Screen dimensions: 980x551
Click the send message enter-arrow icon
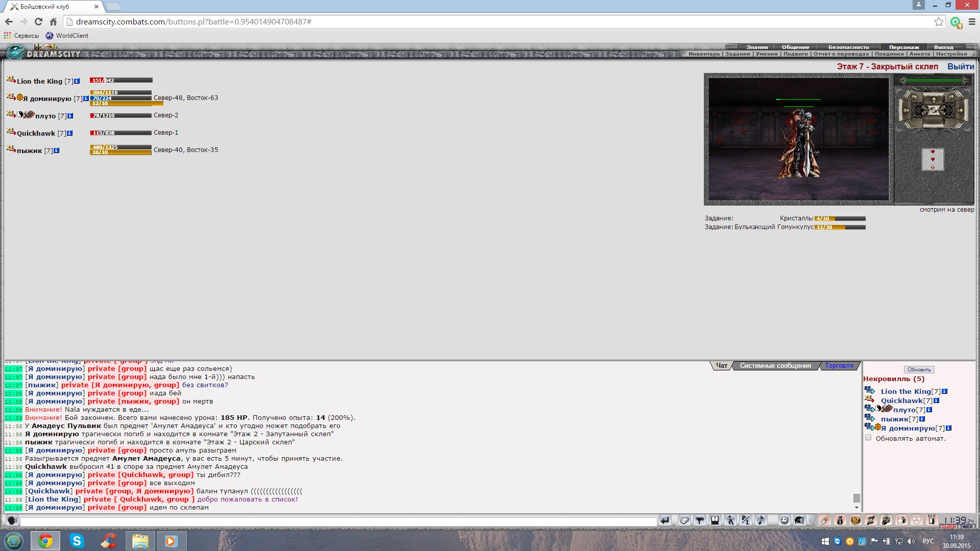(x=665, y=520)
